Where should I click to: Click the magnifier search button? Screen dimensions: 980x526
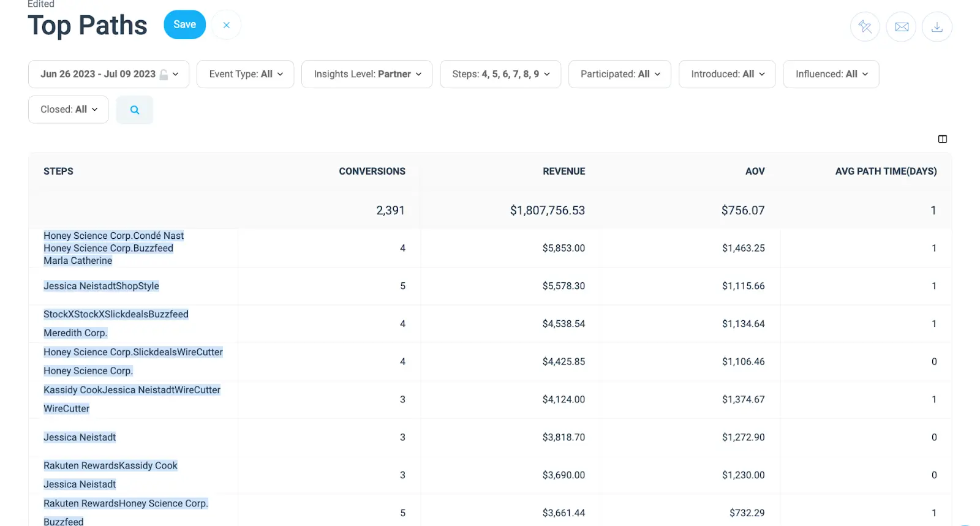135,110
